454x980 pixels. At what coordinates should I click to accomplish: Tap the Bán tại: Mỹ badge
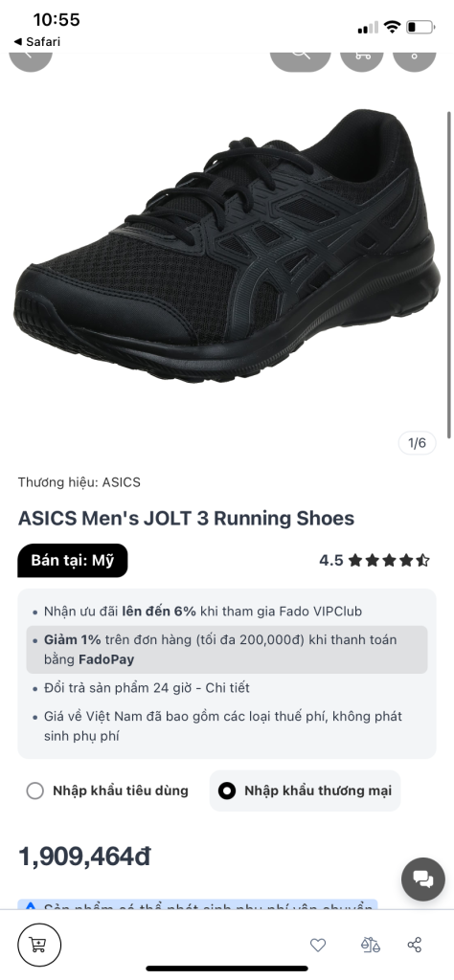click(73, 560)
